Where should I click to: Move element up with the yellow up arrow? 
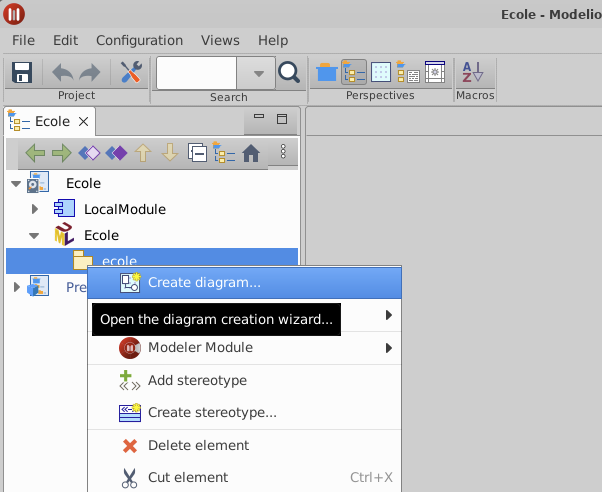point(143,153)
